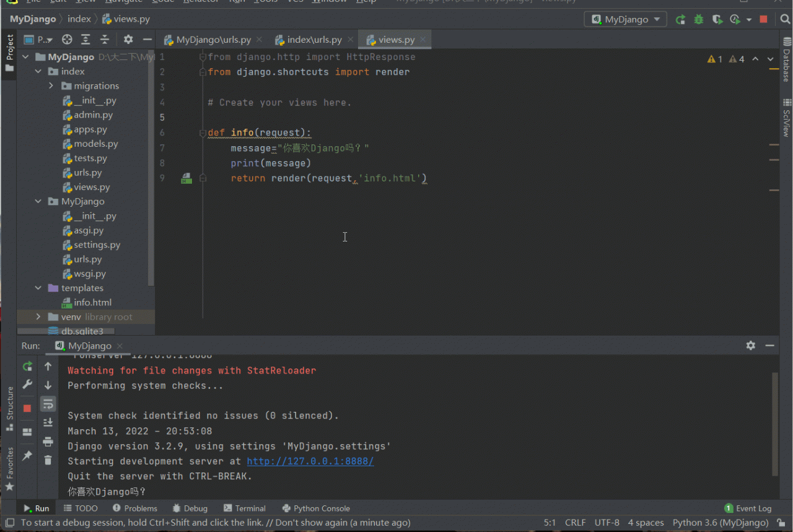
Task: Open Event Log in status bar
Action: 748,508
